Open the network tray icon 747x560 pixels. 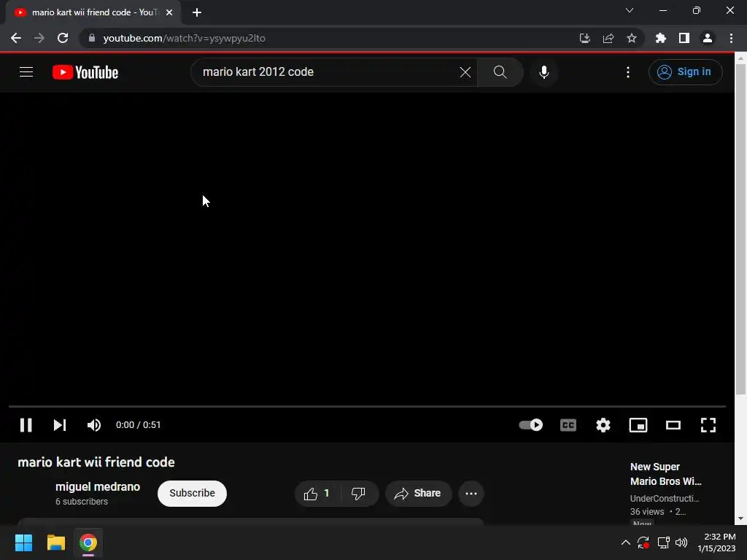(663, 542)
